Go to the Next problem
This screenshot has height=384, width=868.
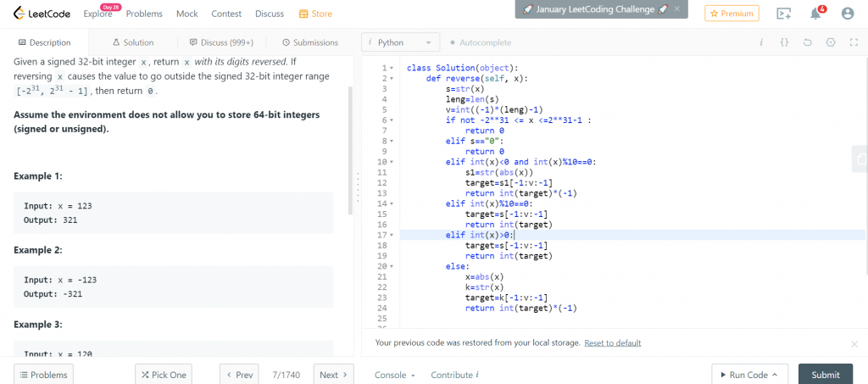click(333, 375)
